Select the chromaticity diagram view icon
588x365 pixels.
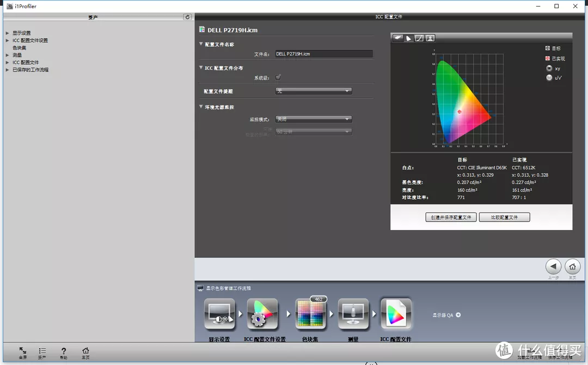click(x=409, y=38)
